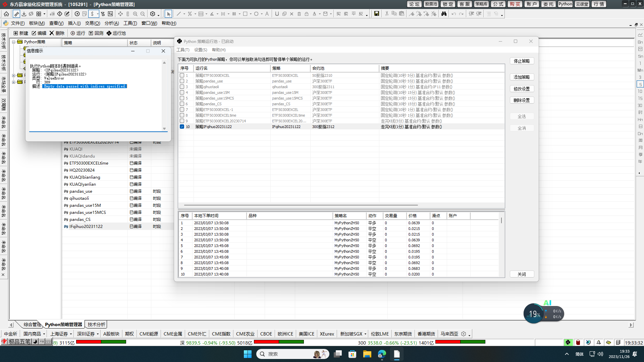This screenshot has width=644, height=362.
Task: Open 设置(S) menu in run pool window
Action: coord(201,50)
